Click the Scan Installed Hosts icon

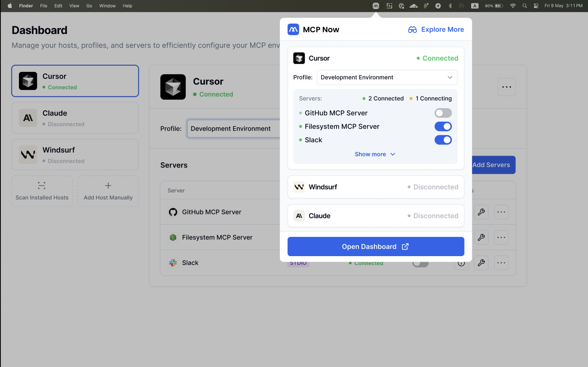(x=42, y=186)
